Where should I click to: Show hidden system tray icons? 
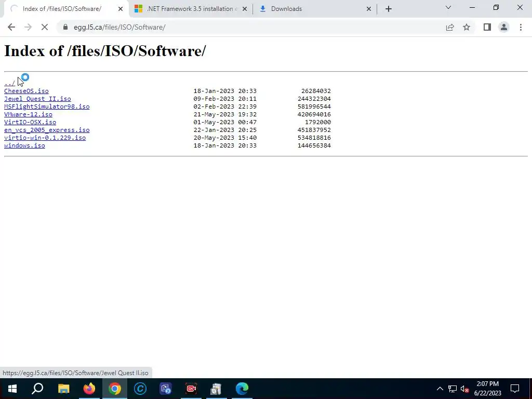pos(440,389)
